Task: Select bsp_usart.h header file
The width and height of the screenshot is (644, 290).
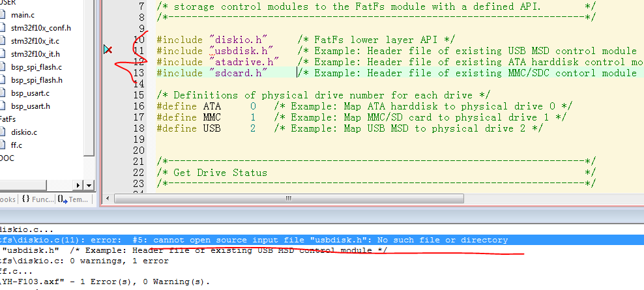Action: coord(31,106)
